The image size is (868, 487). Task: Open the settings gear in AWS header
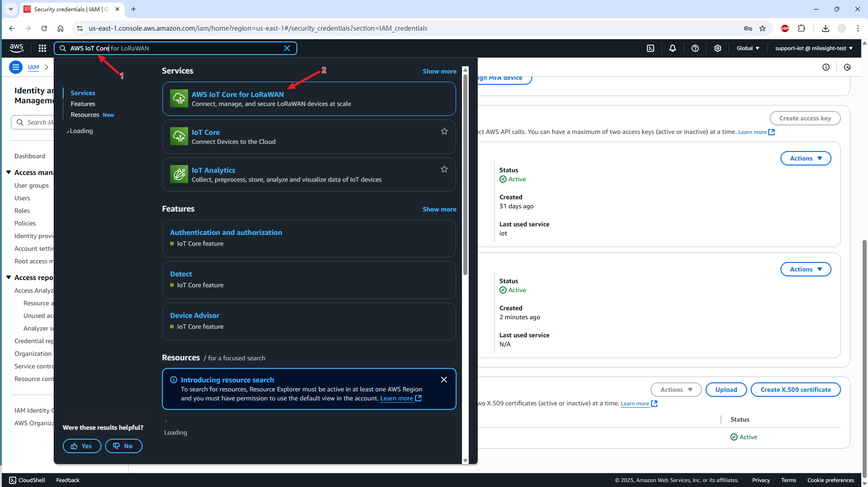[717, 48]
